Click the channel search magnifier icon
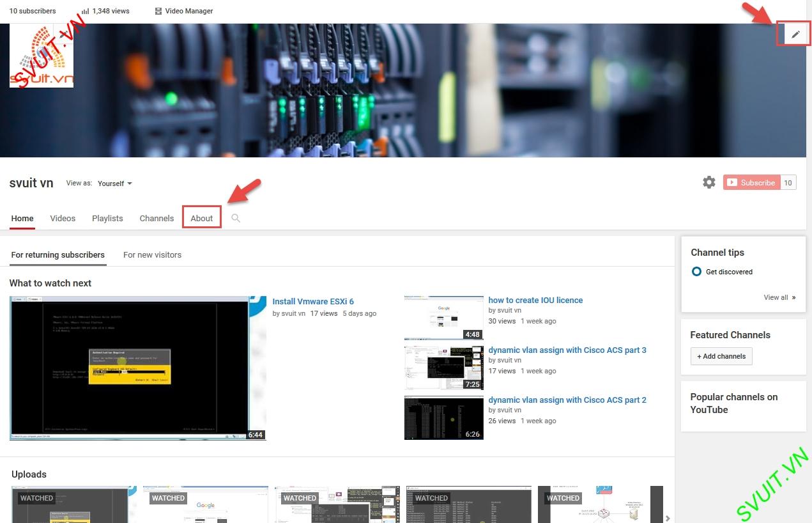This screenshot has height=523, width=812. [236, 218]
